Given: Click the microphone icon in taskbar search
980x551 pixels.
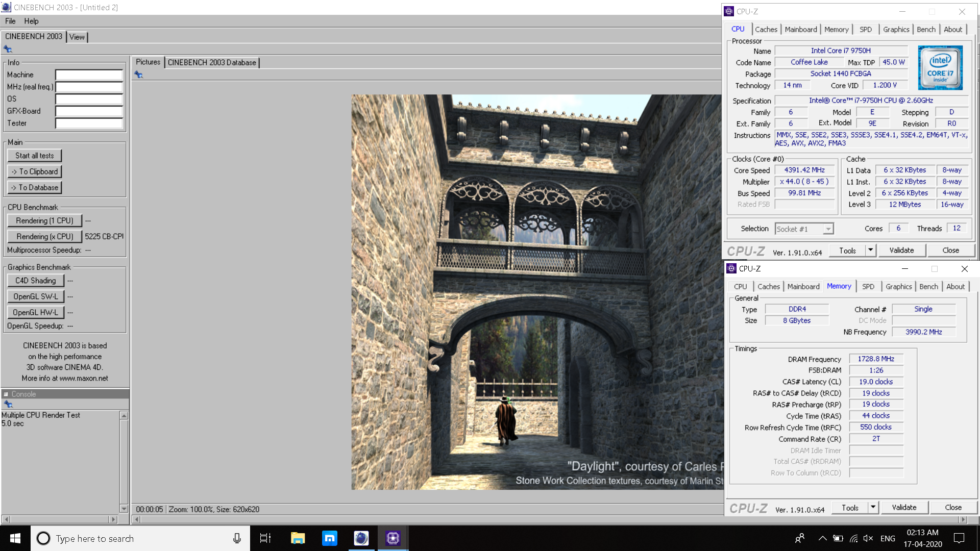Looking at the screenshot, I should pyautogui.click(x=237, y=538).
